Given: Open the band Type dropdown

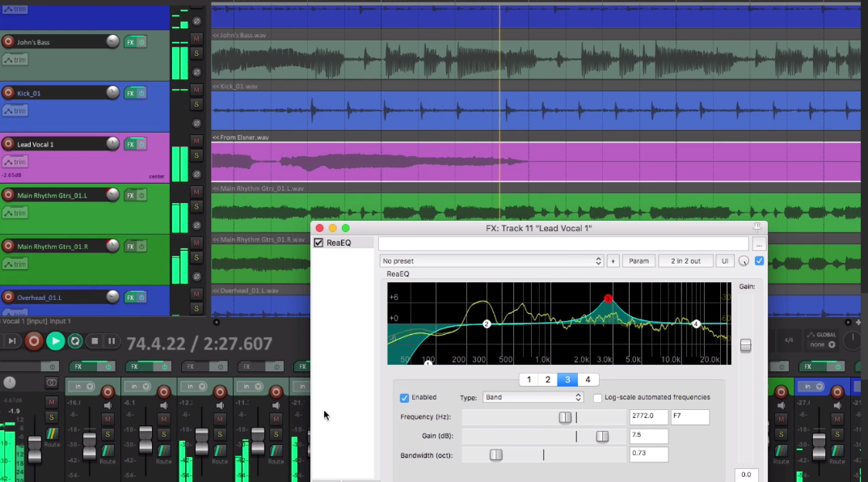Looking at the screenshot, I should pyautogui.click(x=533, y=397).
